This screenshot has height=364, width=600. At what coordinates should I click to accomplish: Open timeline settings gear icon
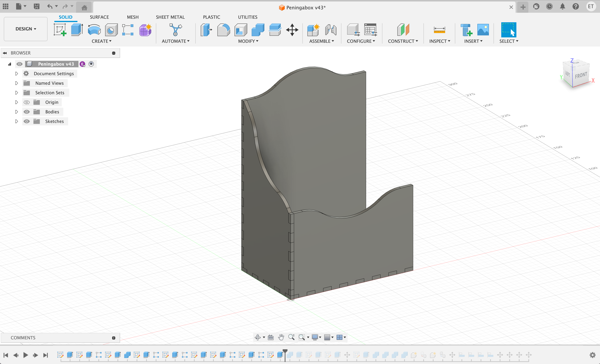[592, 355]
